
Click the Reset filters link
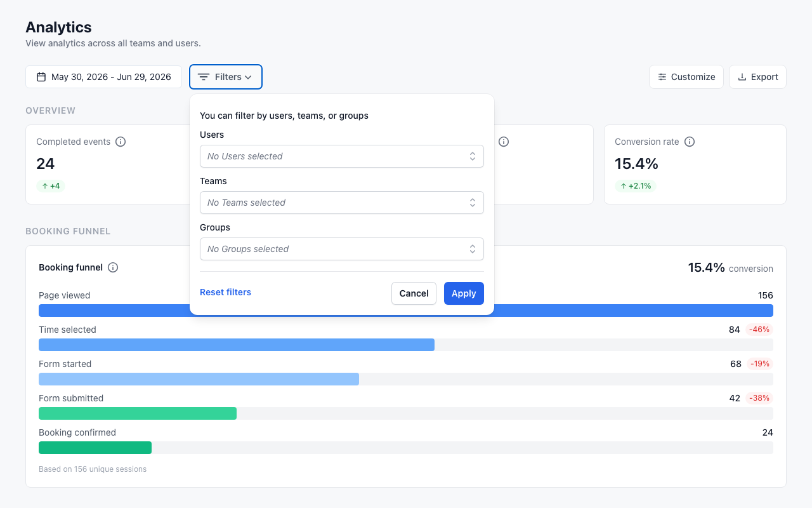225,292
